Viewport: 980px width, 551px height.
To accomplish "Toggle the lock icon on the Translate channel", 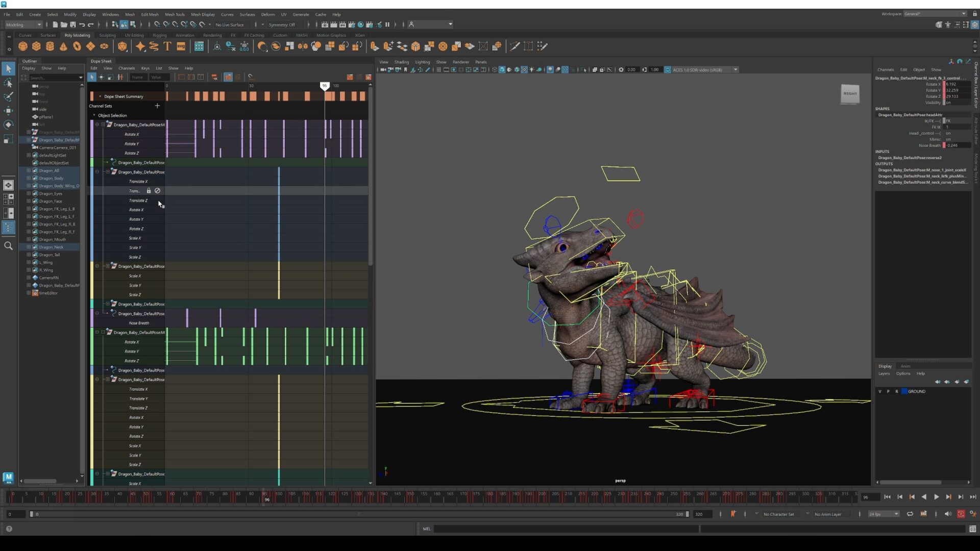I will click(149, 190).
